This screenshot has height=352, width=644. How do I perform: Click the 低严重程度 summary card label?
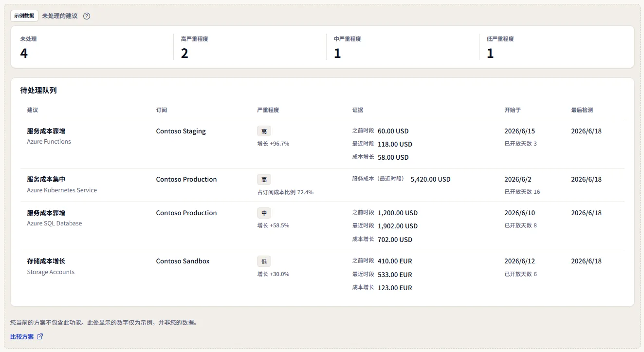(500, 39)
